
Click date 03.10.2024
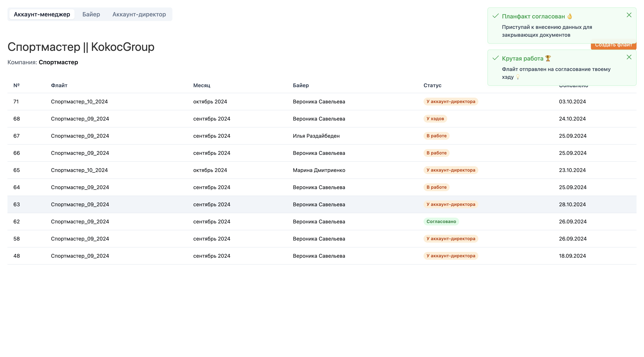(572, 102)
